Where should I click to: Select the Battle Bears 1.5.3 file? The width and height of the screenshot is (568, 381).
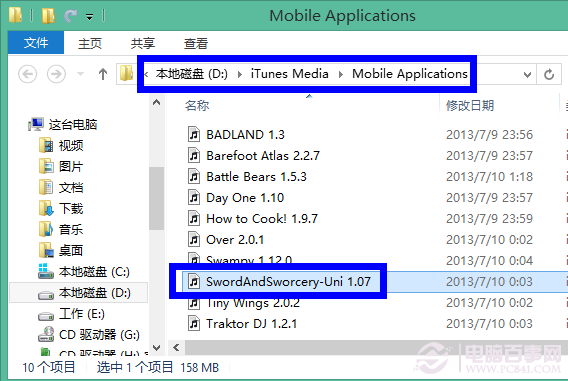click(256, 177)
